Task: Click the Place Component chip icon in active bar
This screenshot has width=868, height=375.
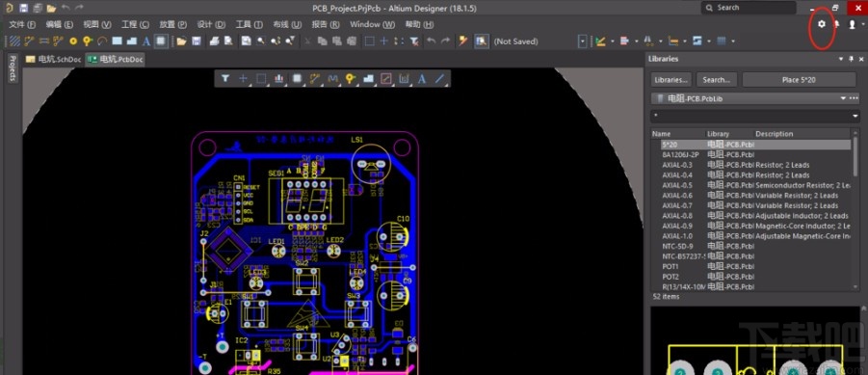Action: click(x=298, y=79)
